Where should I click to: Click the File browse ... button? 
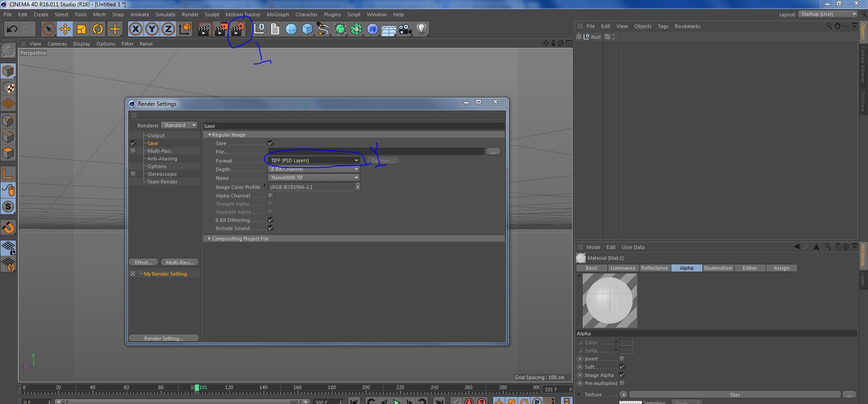click(x=493, y=152)
